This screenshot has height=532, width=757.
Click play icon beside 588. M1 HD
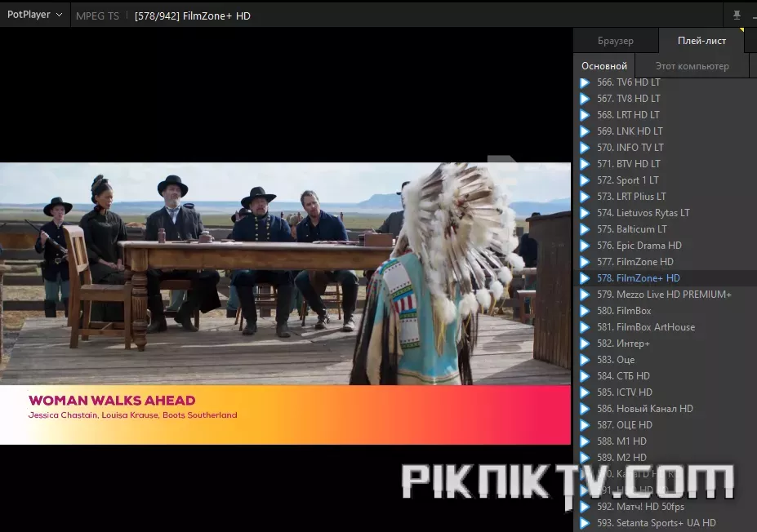pos(585,441)
